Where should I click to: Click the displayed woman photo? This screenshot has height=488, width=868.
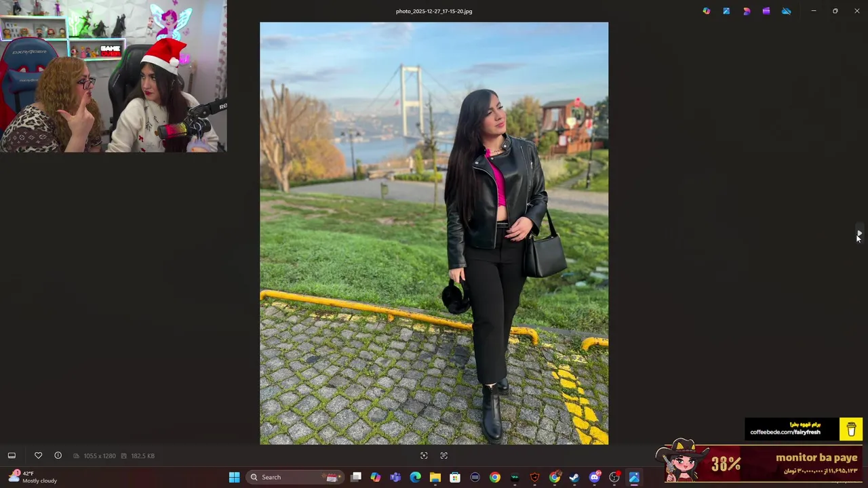coord(434,233)
